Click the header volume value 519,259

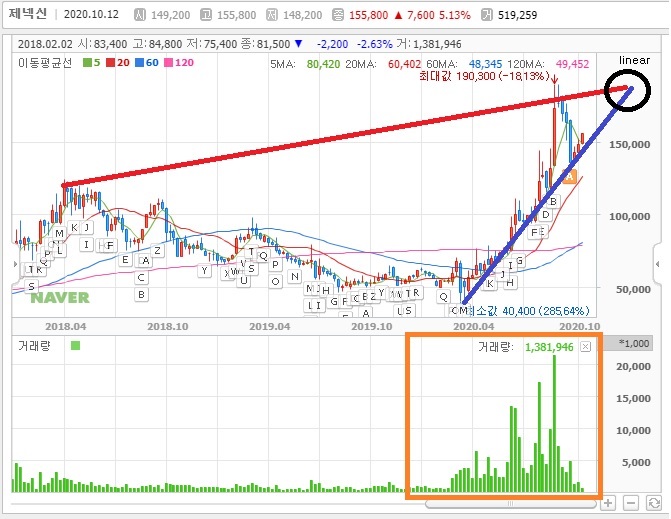[x=517, y=15]
